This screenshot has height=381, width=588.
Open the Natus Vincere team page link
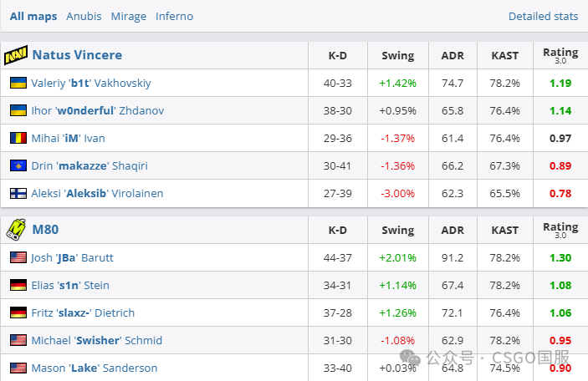pyautogui.click(x=77, y=55)
